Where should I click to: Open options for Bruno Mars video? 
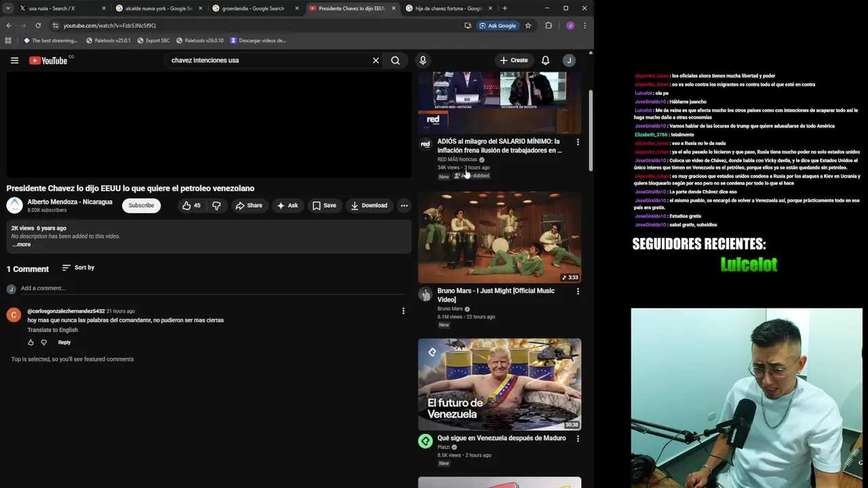point(578,291)
